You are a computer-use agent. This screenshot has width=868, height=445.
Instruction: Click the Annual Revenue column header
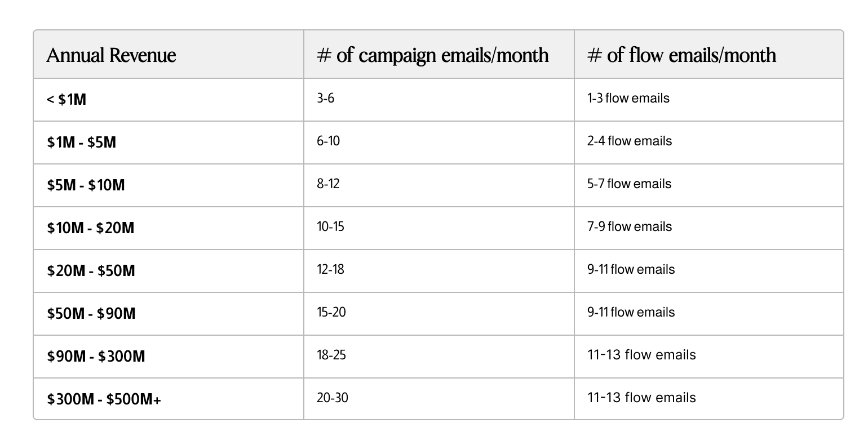click(111, 55)
